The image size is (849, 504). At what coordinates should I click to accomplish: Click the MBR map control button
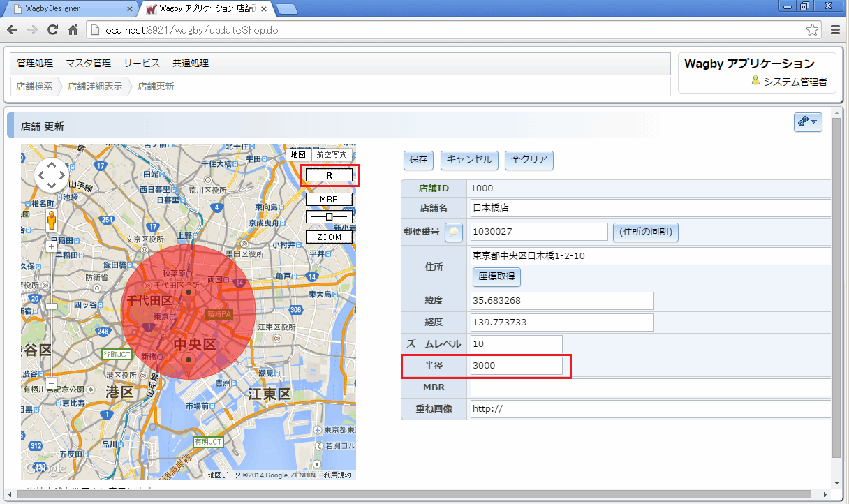pyautogui.click(x=329, y=199)
